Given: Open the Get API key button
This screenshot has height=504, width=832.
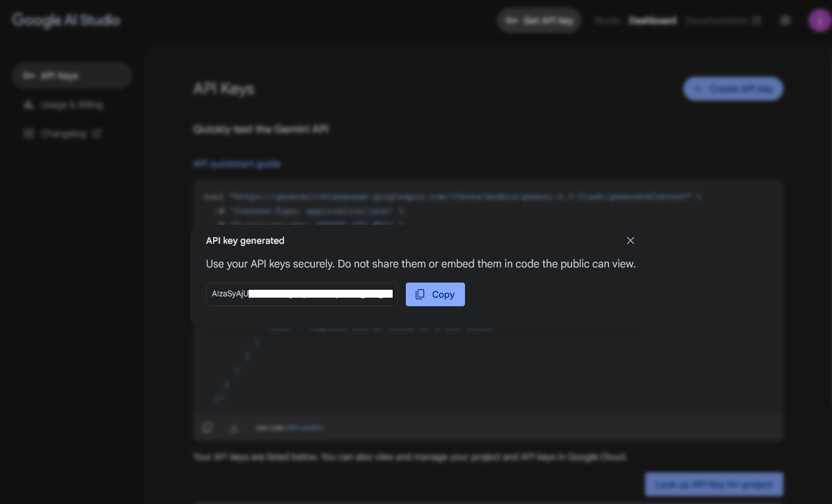Looking at the screenshot, I should [x=539, y=20].
